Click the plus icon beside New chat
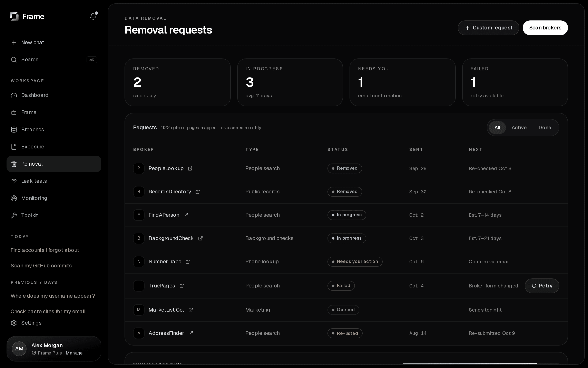588x368 pixels. (x=14, y=42)
